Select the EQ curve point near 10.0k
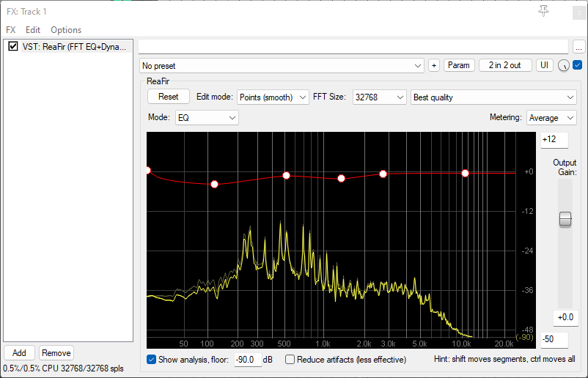588x378 pixels. point(465,173)
